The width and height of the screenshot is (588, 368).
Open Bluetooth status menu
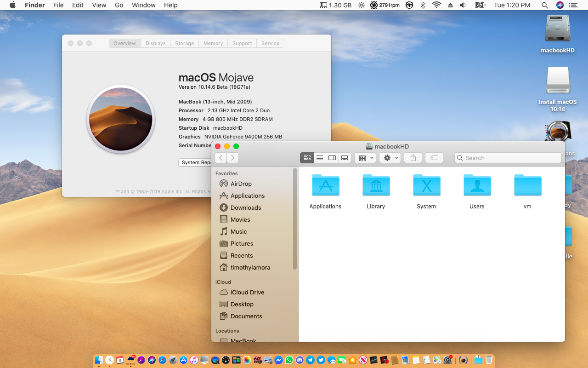[x=423, y=5]
